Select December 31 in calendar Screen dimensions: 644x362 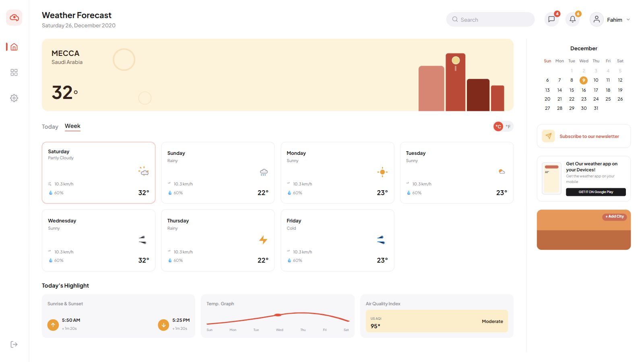(x=596, y=108)
